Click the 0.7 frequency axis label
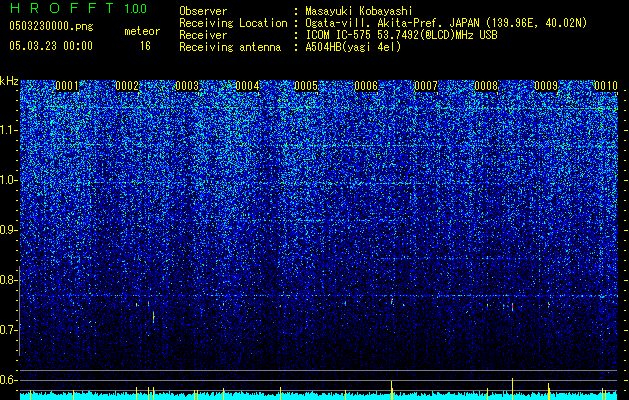The image size is (629, 400). click(9, 330)
